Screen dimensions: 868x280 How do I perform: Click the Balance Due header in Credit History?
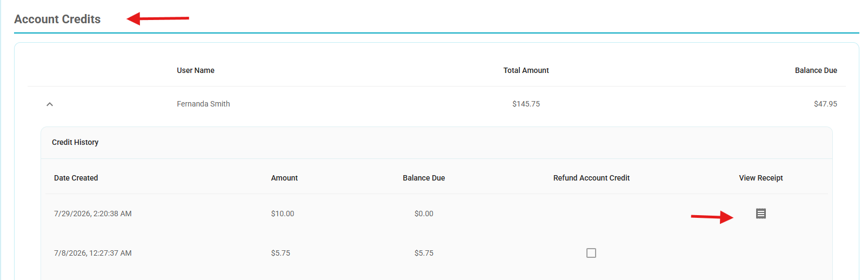click(x=424, y=178)
